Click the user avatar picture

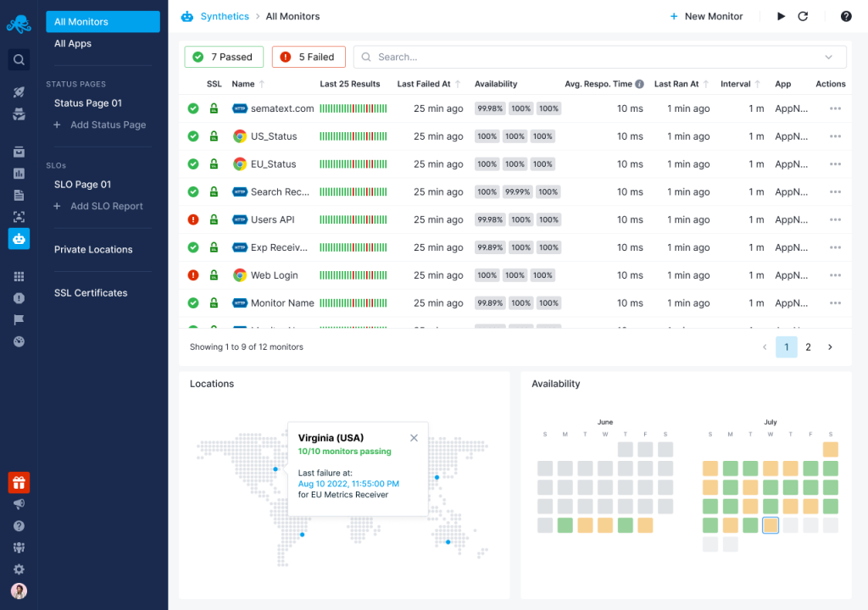coord(19,591)
